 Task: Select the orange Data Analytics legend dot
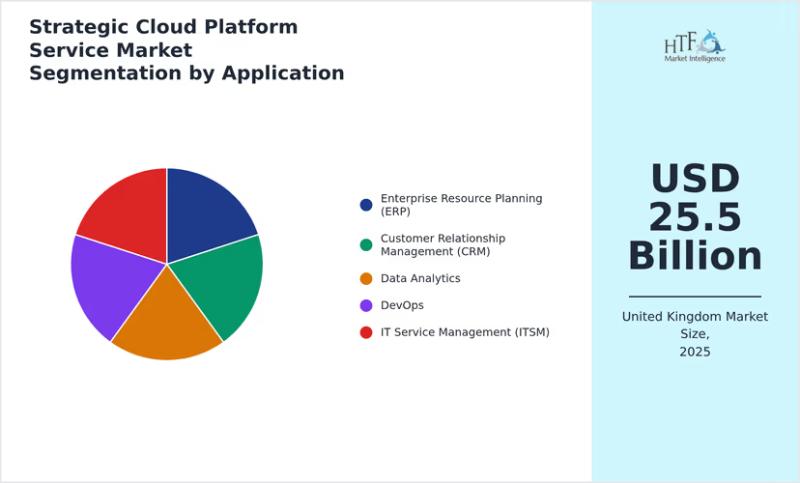[x=366, y=278]
